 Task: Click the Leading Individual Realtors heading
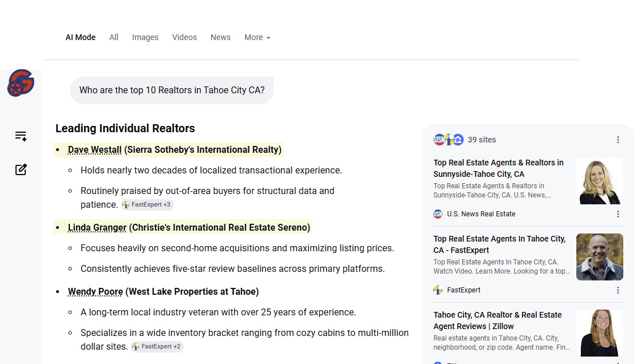click(x=125, y=128)
